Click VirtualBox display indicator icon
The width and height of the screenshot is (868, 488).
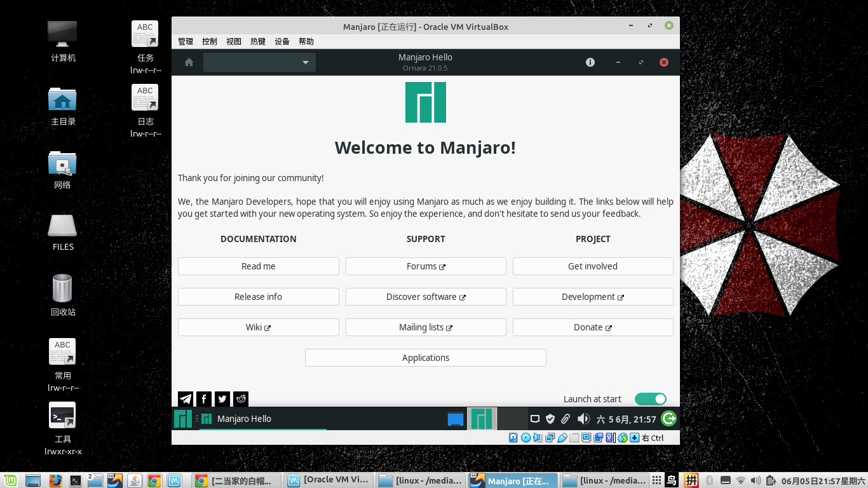coord(586,438)
